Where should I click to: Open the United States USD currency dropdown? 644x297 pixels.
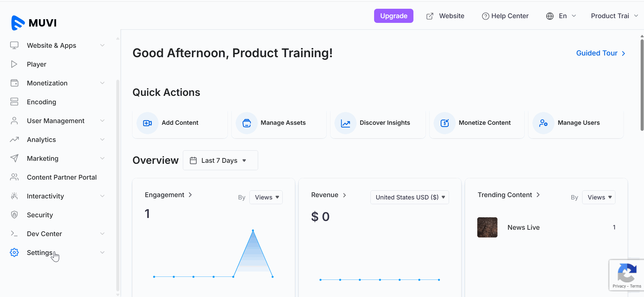click(x=409, y=197)
